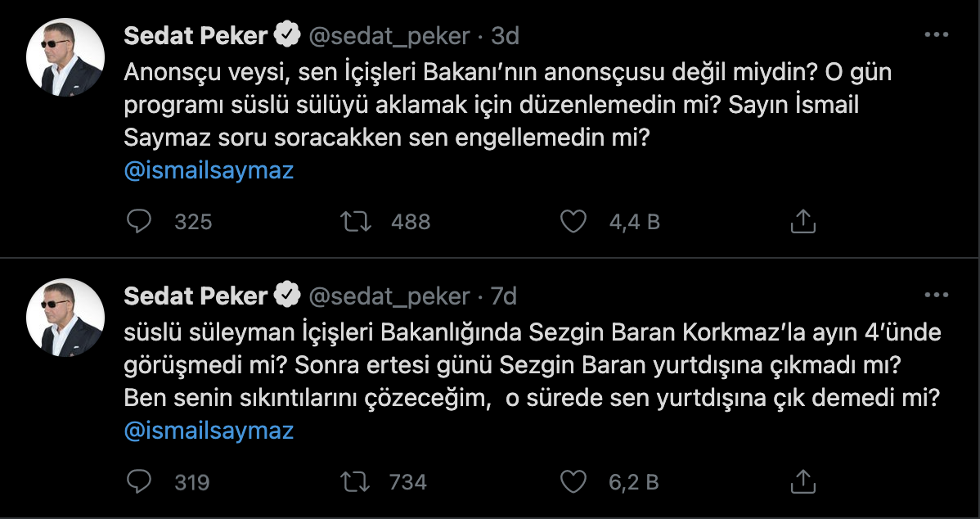Open profile picture of the second tweet
This screenshot has width=980, height=519.
66,318
